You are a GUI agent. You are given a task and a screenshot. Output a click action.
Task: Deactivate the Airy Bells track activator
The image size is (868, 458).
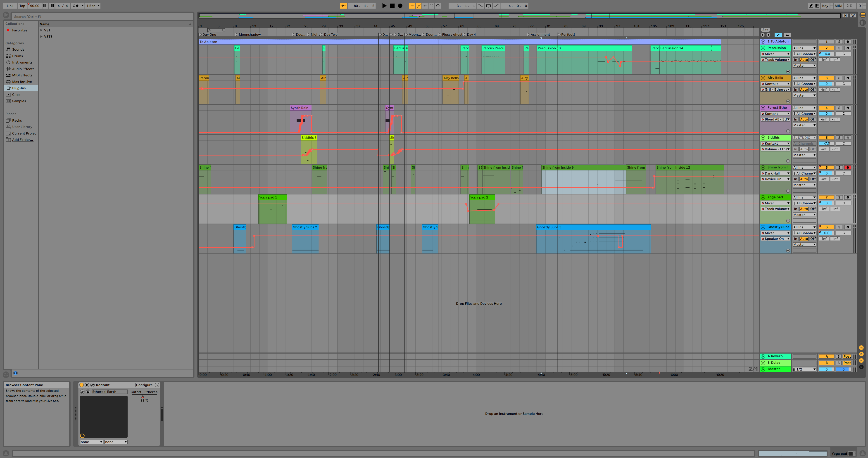point(826,78)
